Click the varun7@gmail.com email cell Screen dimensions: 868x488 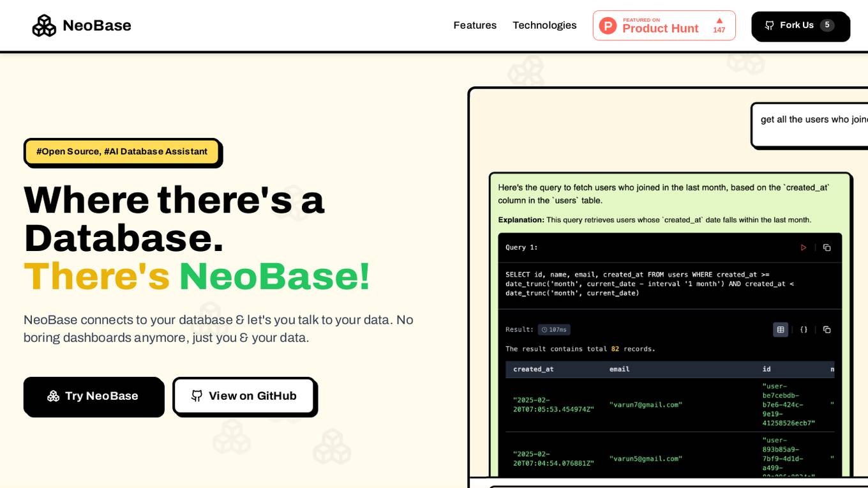pos(646,405)
